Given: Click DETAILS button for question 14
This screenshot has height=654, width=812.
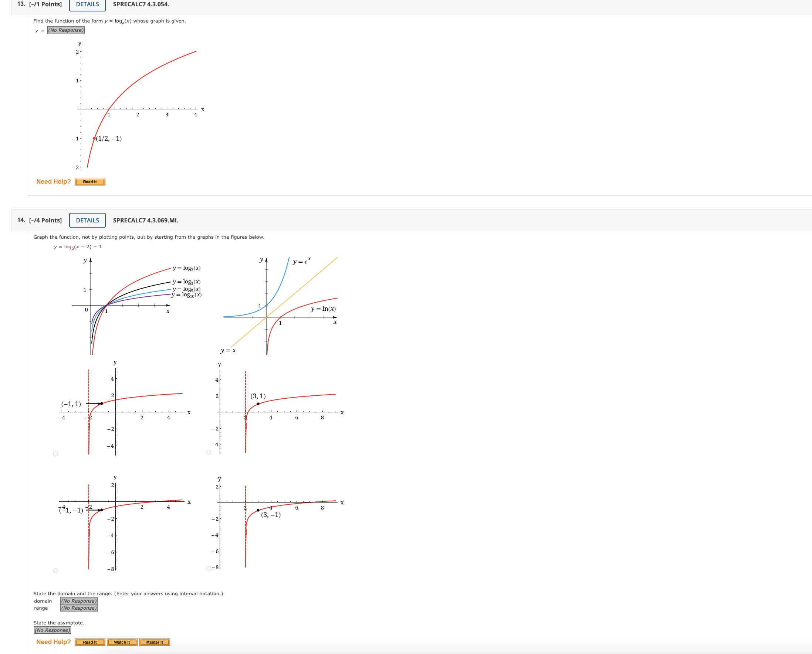Looking at the screenshot, I should tap(87, 220).
